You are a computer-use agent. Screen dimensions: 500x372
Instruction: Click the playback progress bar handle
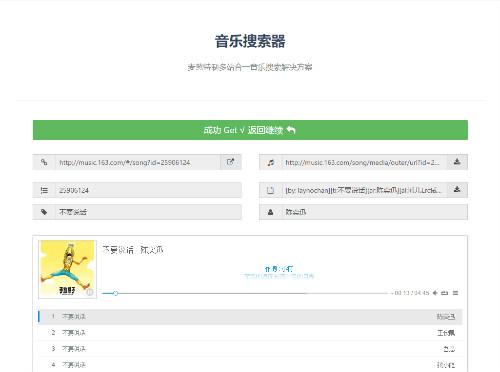pyautogui.click(x=115, y=293)
